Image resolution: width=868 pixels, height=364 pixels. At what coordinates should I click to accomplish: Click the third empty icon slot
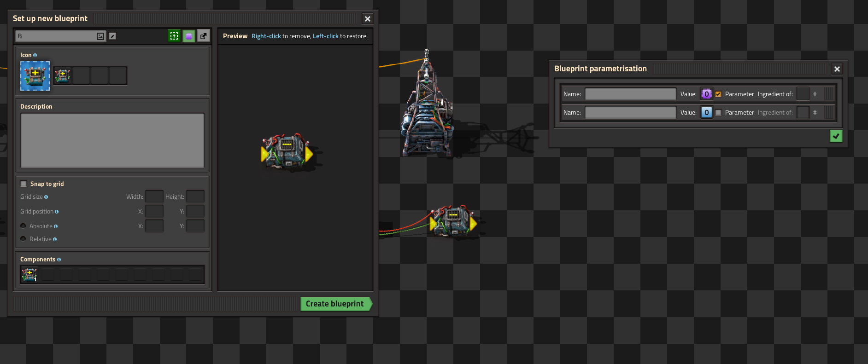point(100,75)
